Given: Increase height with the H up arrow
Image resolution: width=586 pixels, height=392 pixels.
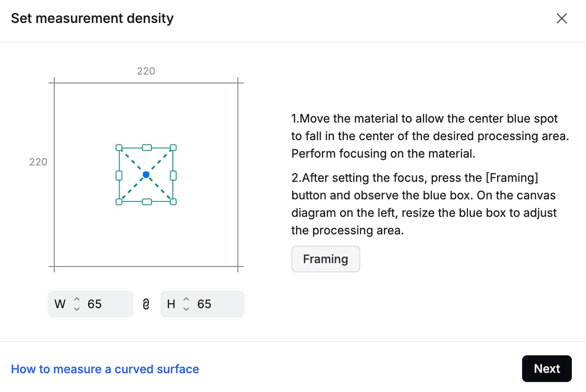Looking at the screenshot, I should (x=186, y=300).
